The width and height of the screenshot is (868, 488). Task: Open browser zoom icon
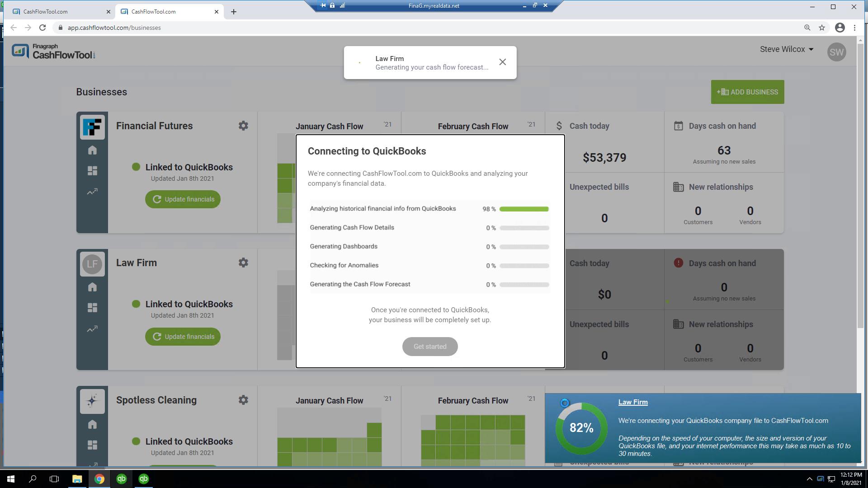coord(807,28)
